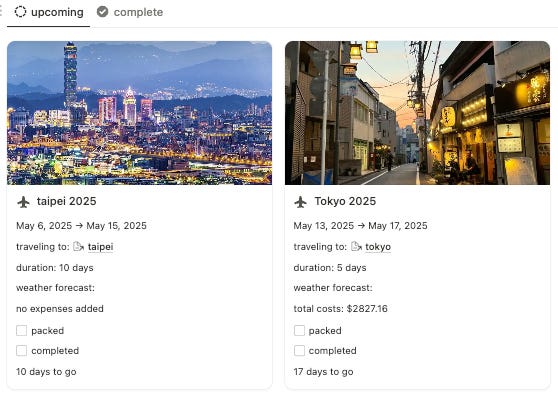The height and width of the screenshot is (409, 558).
Task: Check the packed box on Tokyo card
Action: tap(299, 331)
